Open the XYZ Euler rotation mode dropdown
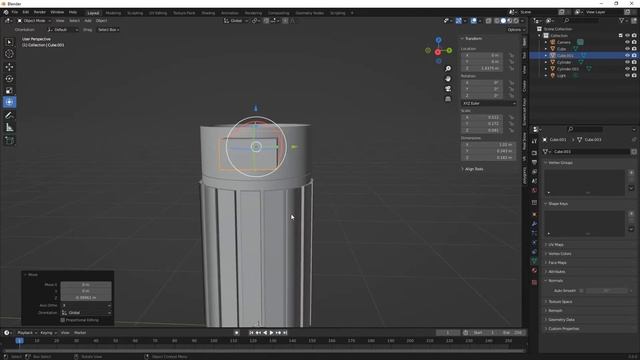Screen dimensions: 640x360 pyautogui.click(x=489, y=103)
